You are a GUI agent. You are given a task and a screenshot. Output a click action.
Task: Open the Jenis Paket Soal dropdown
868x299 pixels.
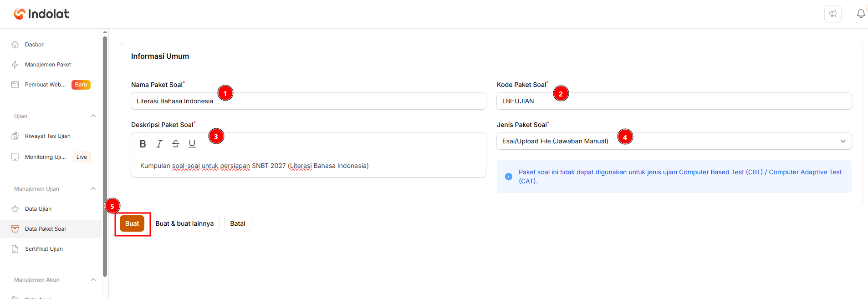click(674, 141)
